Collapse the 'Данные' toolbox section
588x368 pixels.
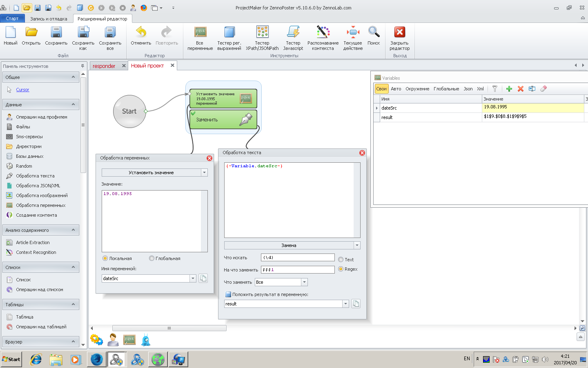point(73,105)
